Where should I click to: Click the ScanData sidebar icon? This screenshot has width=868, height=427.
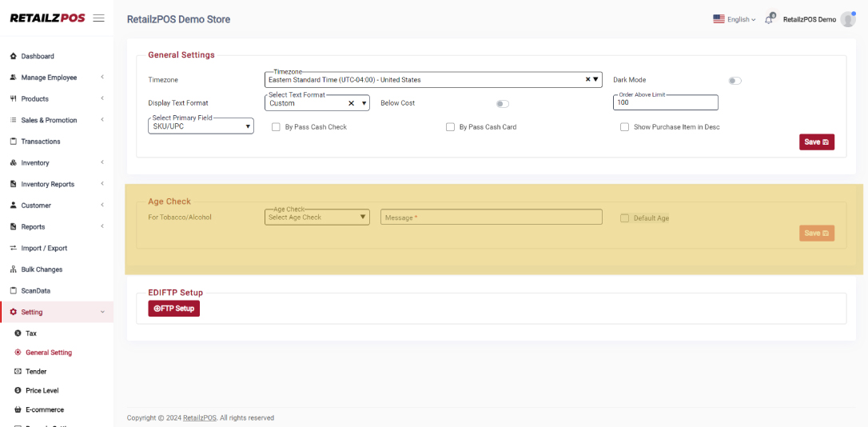(14, 291)
